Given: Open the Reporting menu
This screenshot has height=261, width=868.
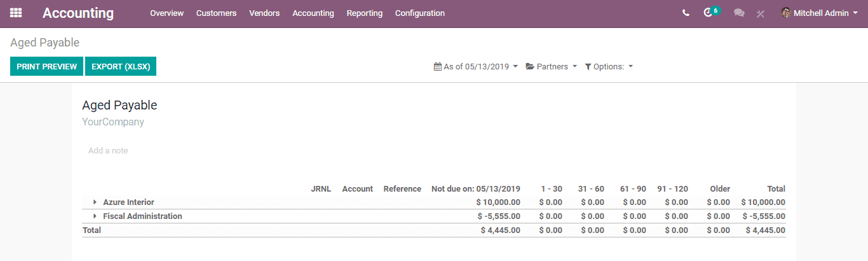Looking at the screenshot, I should point(365,13).
